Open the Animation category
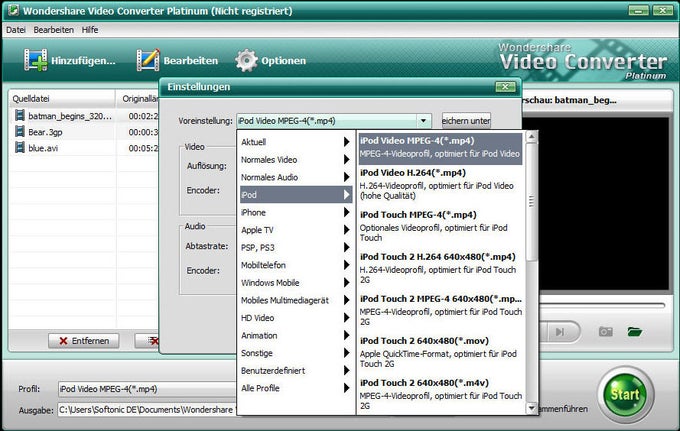 pos(295,335)
